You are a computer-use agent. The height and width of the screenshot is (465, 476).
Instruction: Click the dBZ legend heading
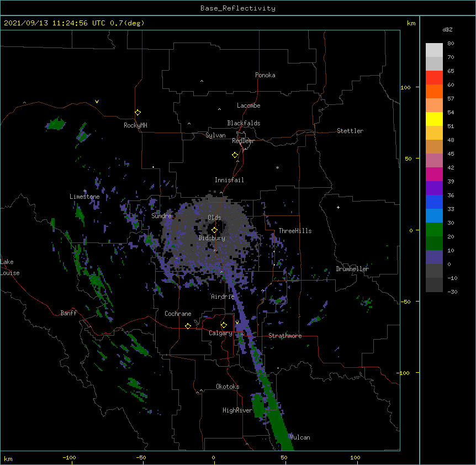(447, 29)
